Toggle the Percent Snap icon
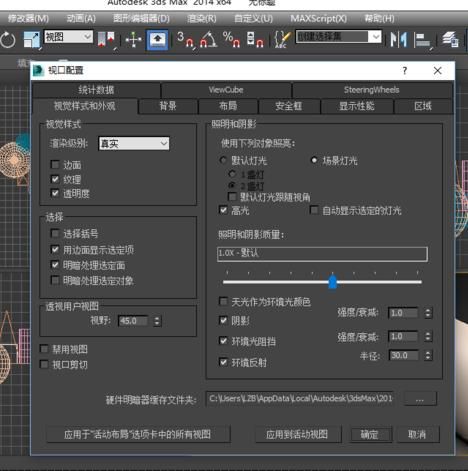The width and height of the screenshot is (468, 471). [231, 40]
